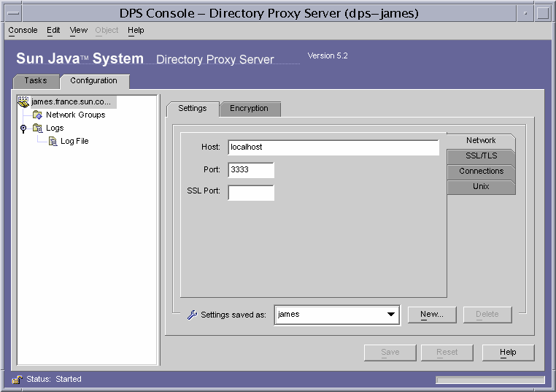Image resolution: width=556 pixels, height=392 pixels.
Task: Open the Settings saved as dropdown
Action: [x=391, y=315]
